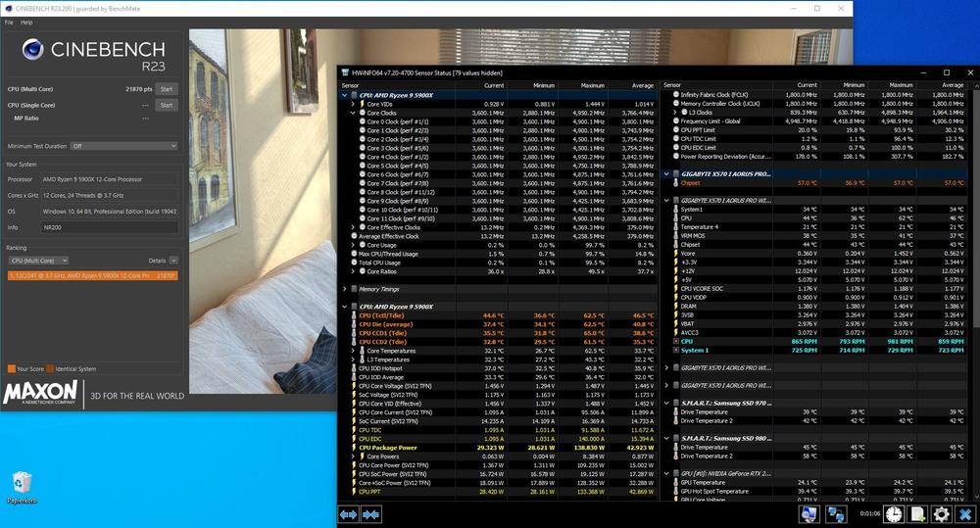
Task: Collapse the Core Clocks tree group
Action: click(x=353, y=113)
